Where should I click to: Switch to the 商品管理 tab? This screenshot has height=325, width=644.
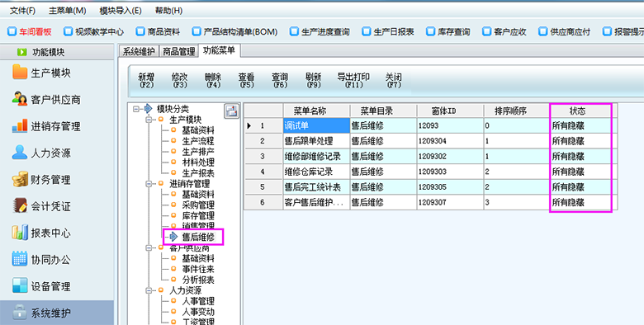178,51
